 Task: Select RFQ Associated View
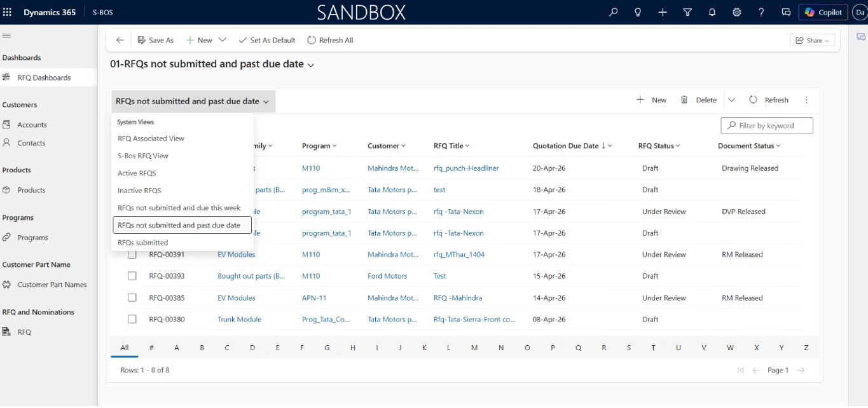coord(182,139)
